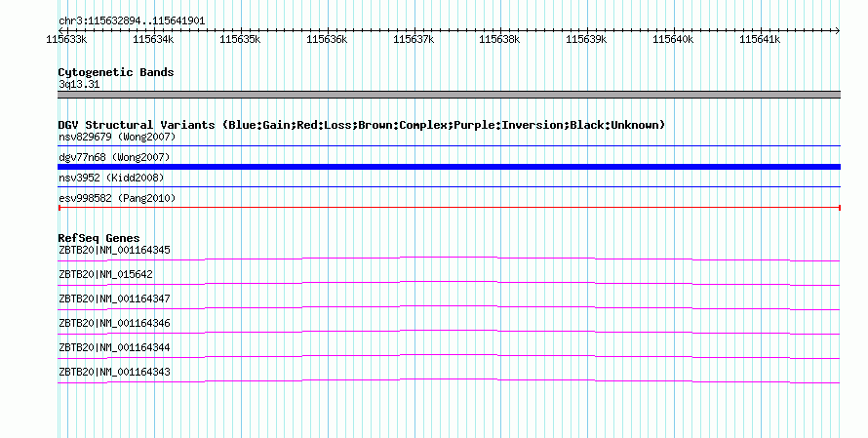Open transcript ZBTB20|NM_015642 label
This screenshot has width=868, height=438.
coord(105,275)
